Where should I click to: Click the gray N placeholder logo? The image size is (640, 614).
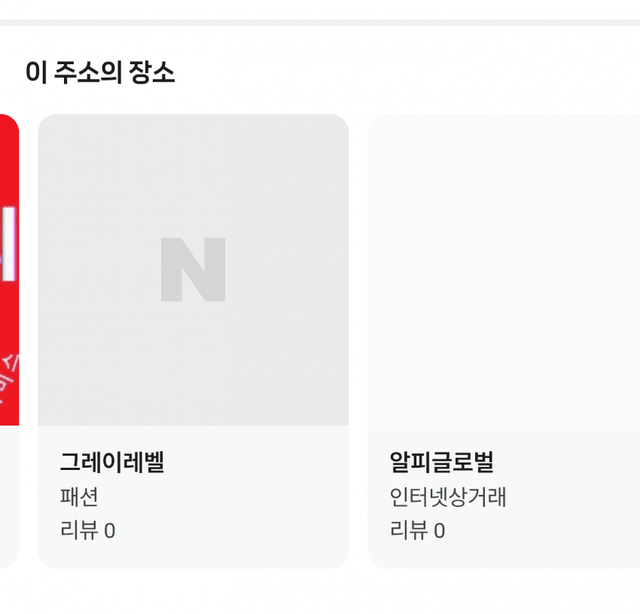(x=193, y=269)
